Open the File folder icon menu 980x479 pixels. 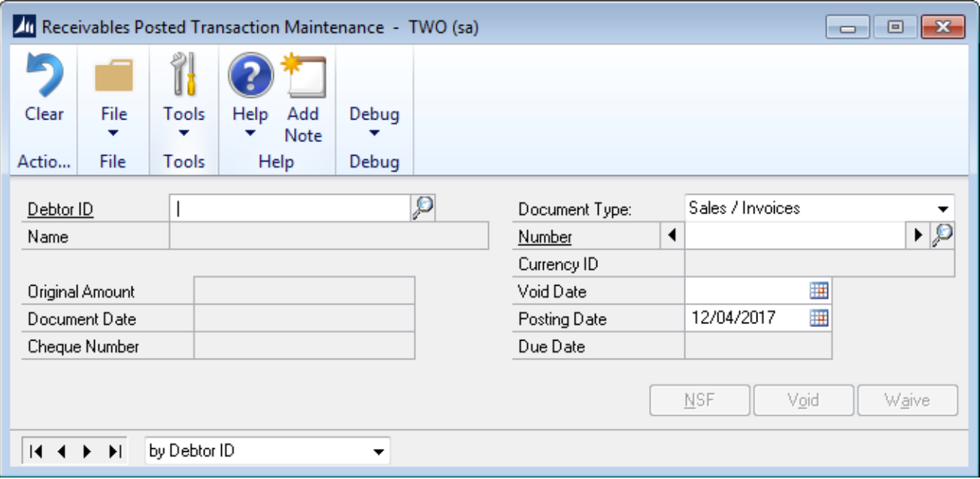click(x=113, y=77)
